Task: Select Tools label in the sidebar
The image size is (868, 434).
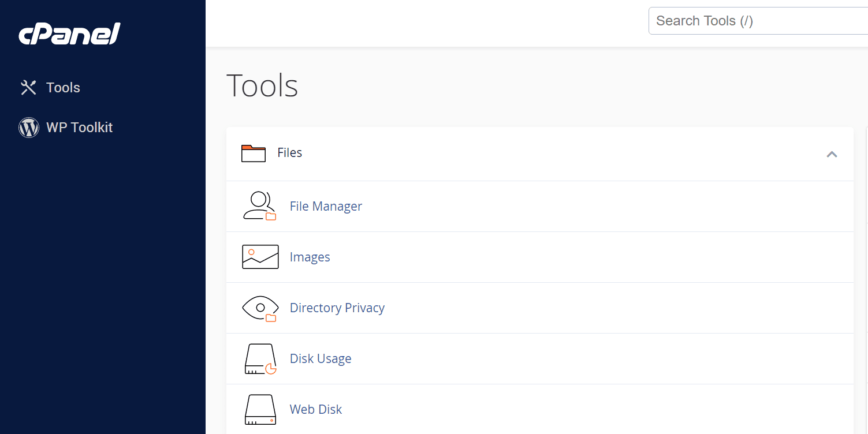Action: [63, 88]
